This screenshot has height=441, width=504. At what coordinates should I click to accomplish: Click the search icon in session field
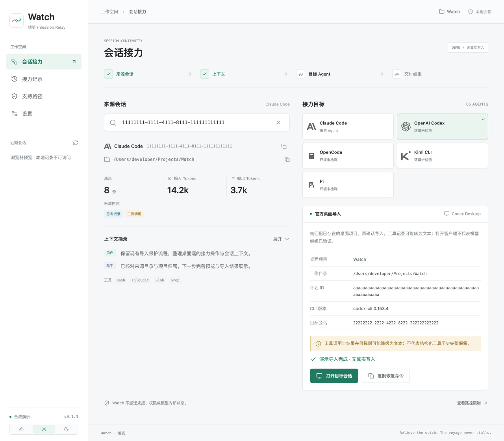click(x=113, y=123)
